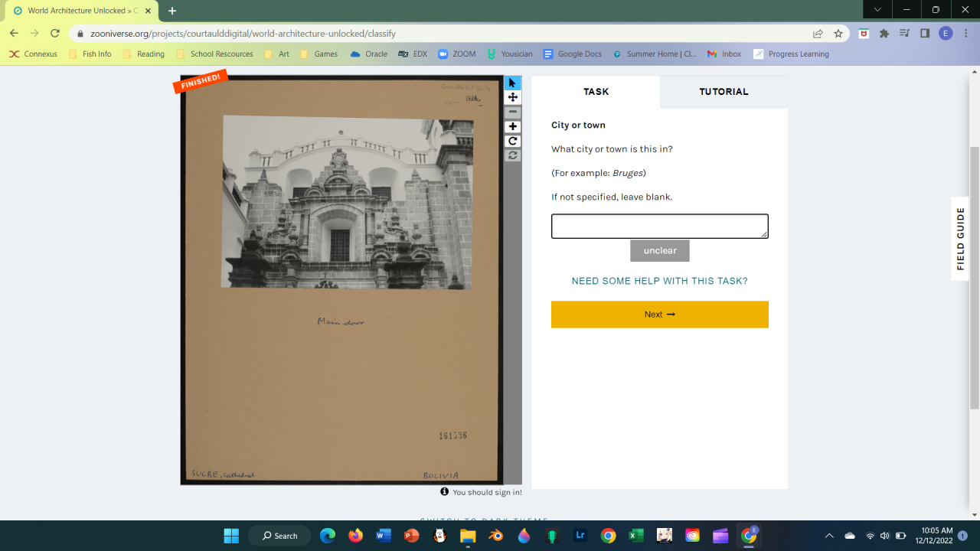980x551 pixels.
Task: Open the media controls icon
Action: [x=905, y=34]
